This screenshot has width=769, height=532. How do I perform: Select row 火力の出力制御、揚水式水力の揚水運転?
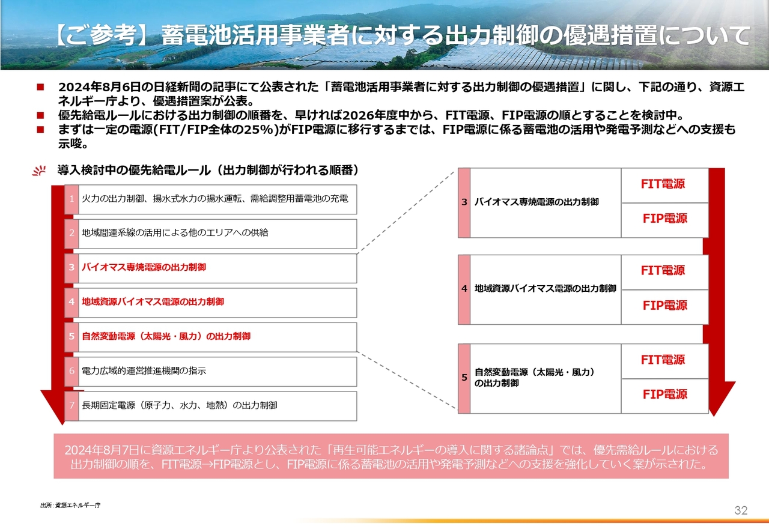(x=211, y=199)
